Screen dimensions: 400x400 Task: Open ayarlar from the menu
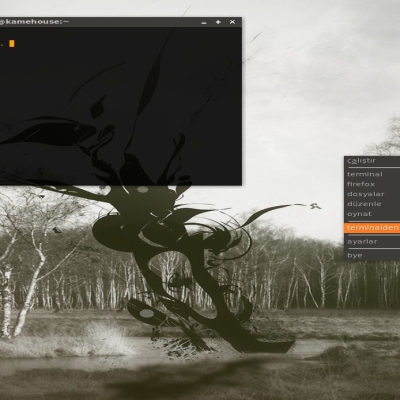372,242
